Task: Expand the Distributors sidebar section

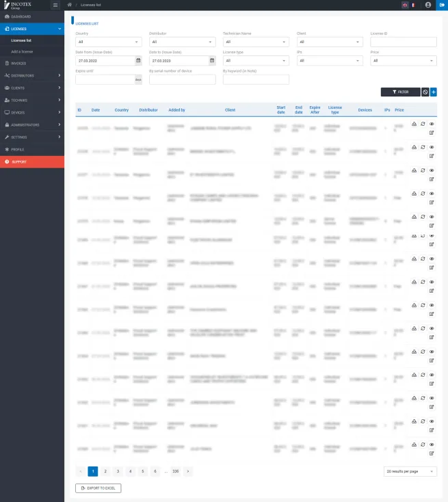Action: pyautogui.click(x=32, y=75)
